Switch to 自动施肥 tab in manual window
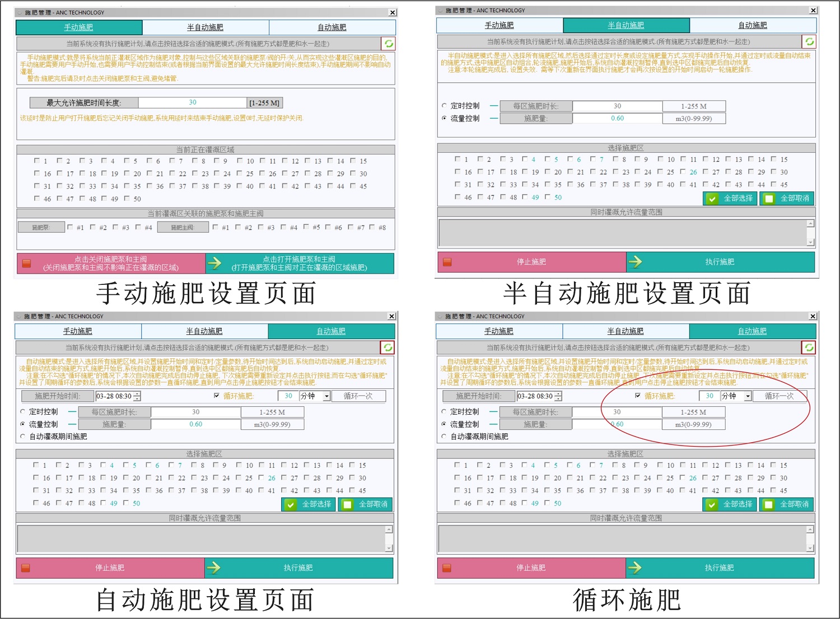 (x=332, y=27)
